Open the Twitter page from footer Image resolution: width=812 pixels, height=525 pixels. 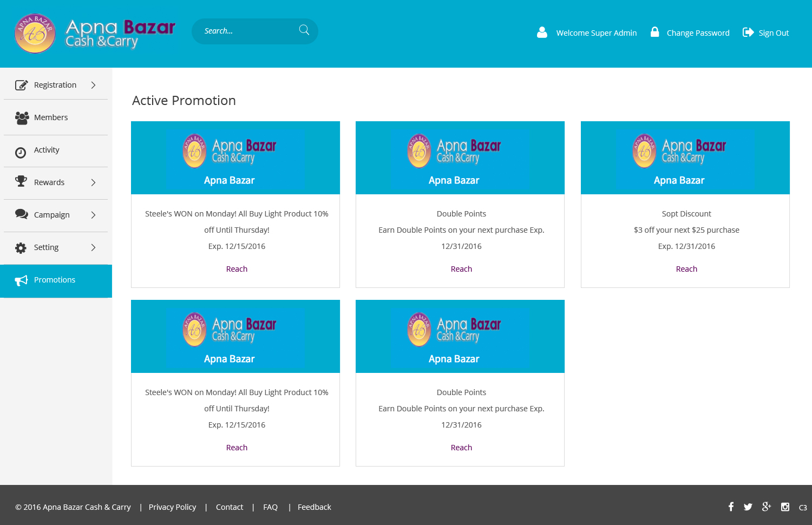748,507
